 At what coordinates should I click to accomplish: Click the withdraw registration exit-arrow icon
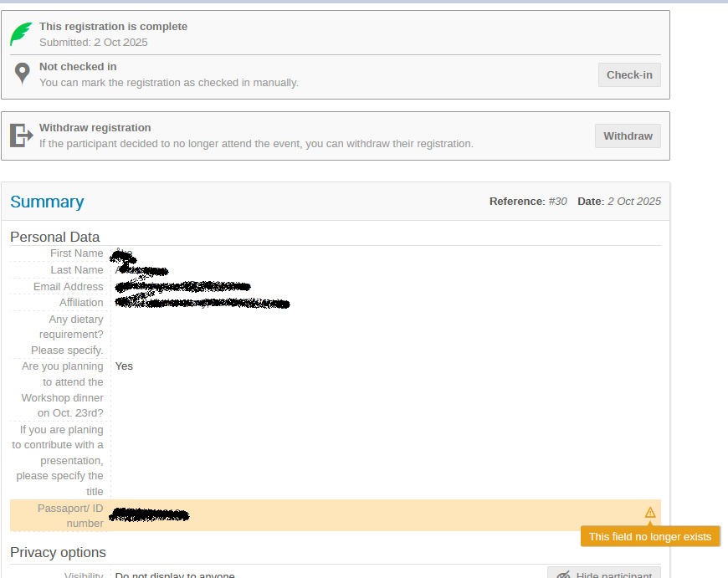tap(21, 135)
